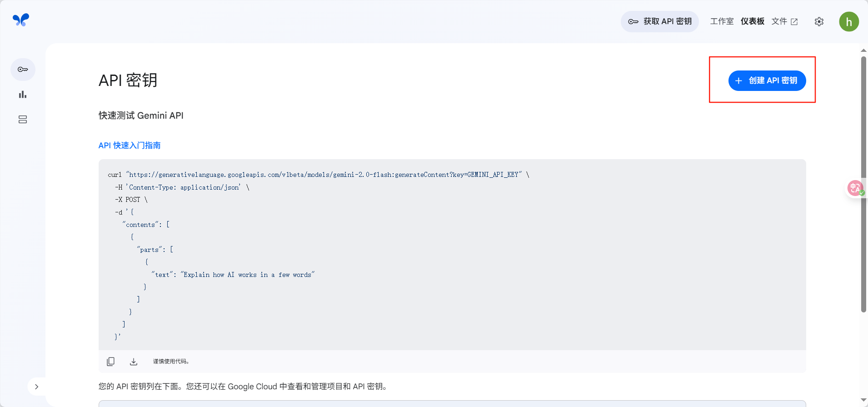Click the vertical page scrollbar thumb

[x=863, y=184]
